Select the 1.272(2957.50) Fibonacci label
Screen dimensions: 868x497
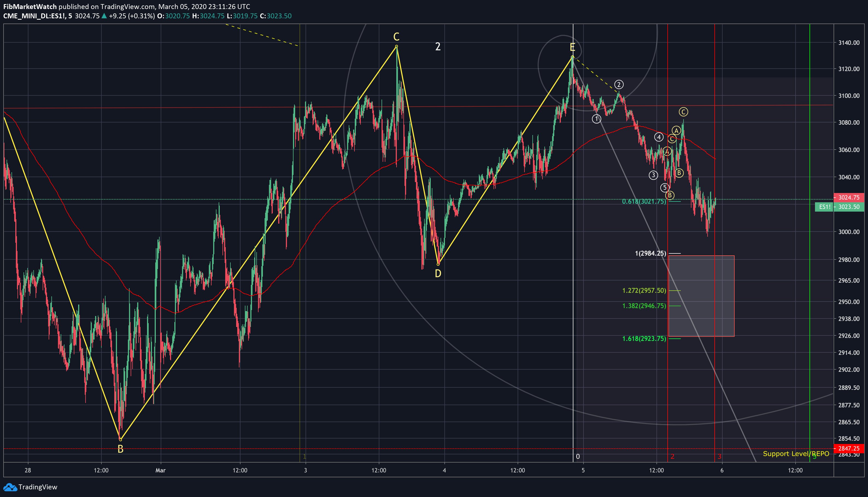(x=644, y=291)
